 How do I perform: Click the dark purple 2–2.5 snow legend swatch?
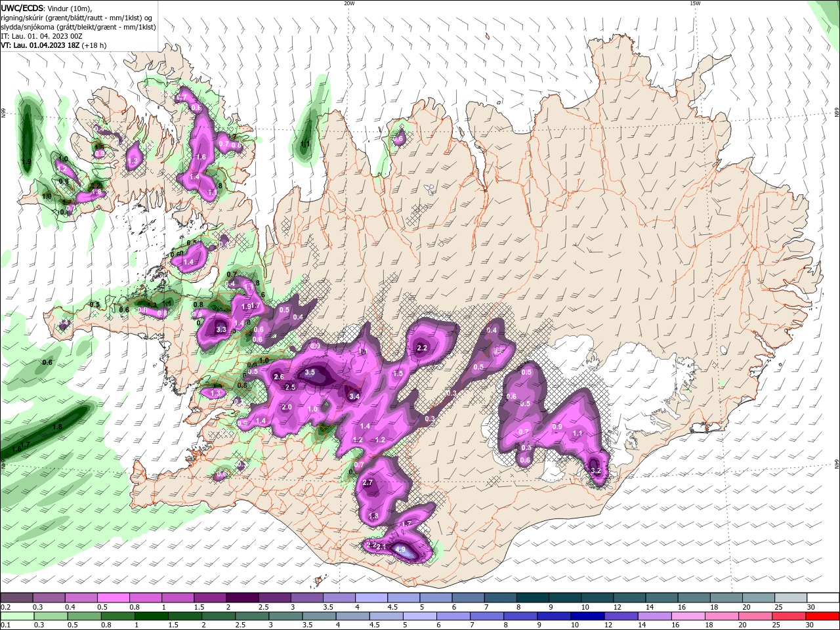pyautogui.click(x=242, y=598)
